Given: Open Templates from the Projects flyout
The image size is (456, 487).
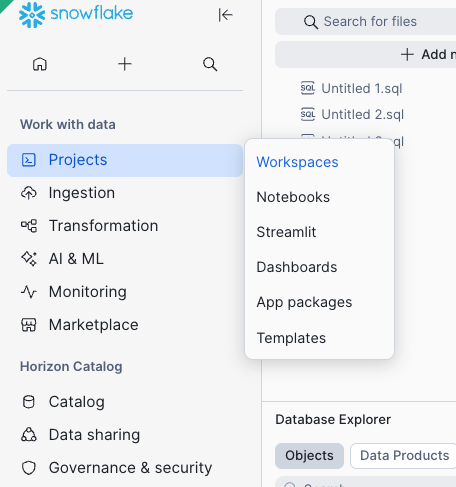Looking at the screenshot, I should [x=291, y=338].
